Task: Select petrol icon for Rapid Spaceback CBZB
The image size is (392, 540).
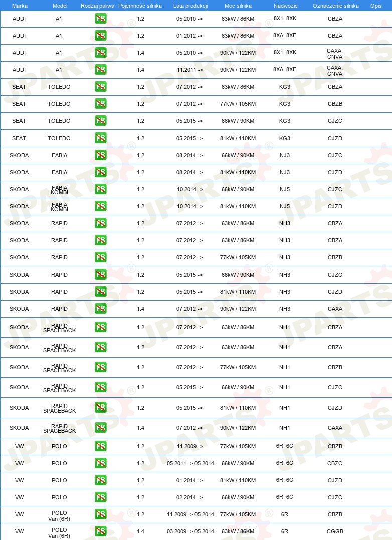Action: 100,367
